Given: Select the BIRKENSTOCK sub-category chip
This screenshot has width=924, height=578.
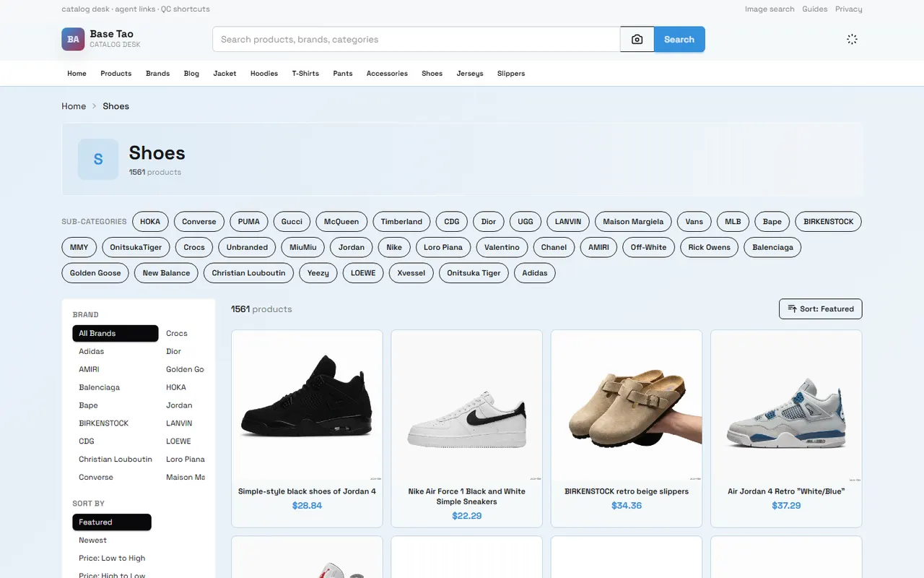Looking at the screenshot, I should (x=828, y=222).
